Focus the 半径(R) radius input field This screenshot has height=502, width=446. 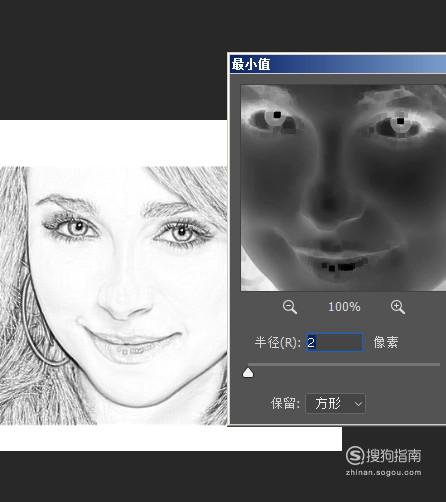click(x=335, y=342)
